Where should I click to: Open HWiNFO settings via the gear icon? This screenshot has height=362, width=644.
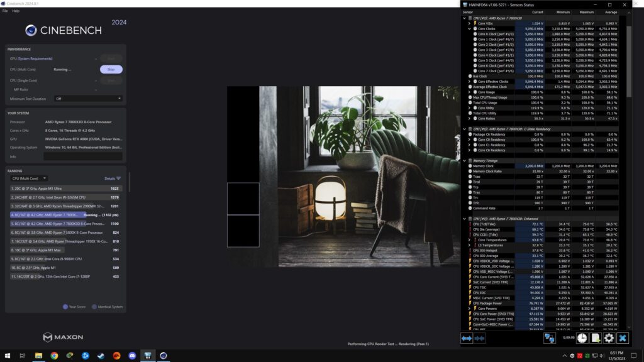pos(609,337)
